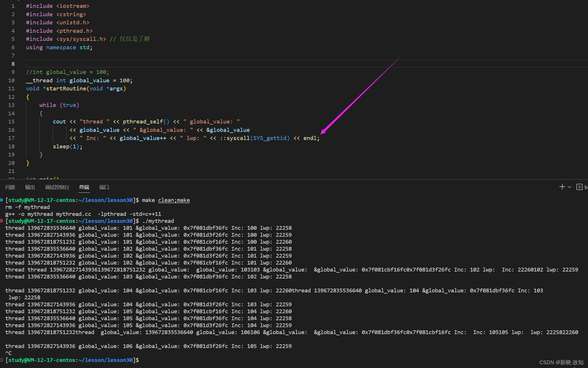
Task: Click blue command decoration beside make clean
Action: pyautogui.click(x=2, y=200)
